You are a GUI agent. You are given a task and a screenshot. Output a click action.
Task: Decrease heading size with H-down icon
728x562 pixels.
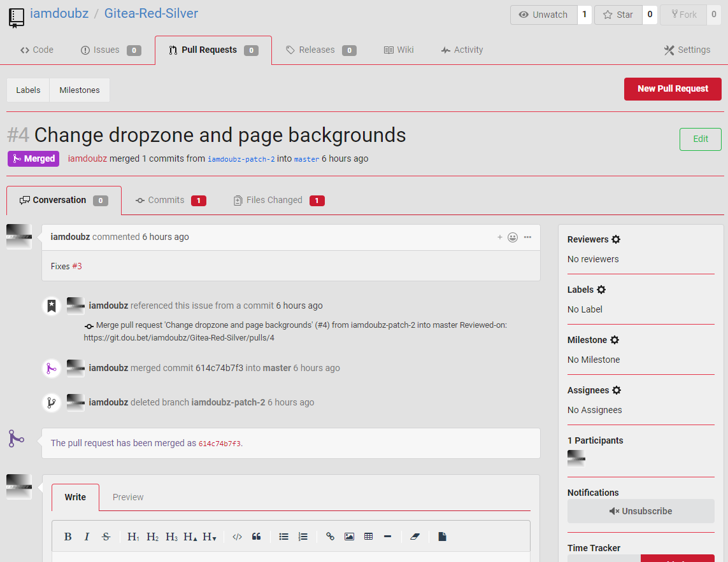click(210, 537)
